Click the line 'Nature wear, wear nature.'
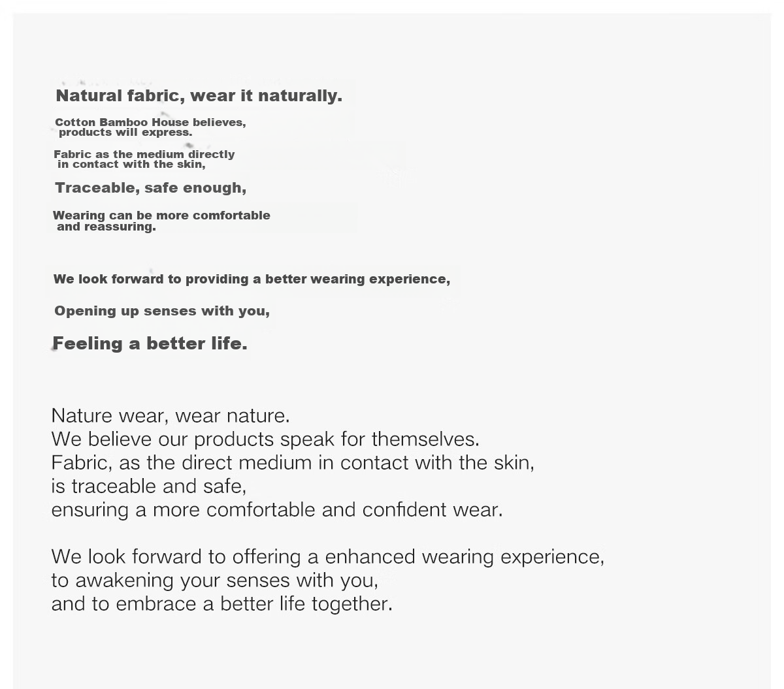This screenshot has width=784, height=689. click(x=171, y=415)
